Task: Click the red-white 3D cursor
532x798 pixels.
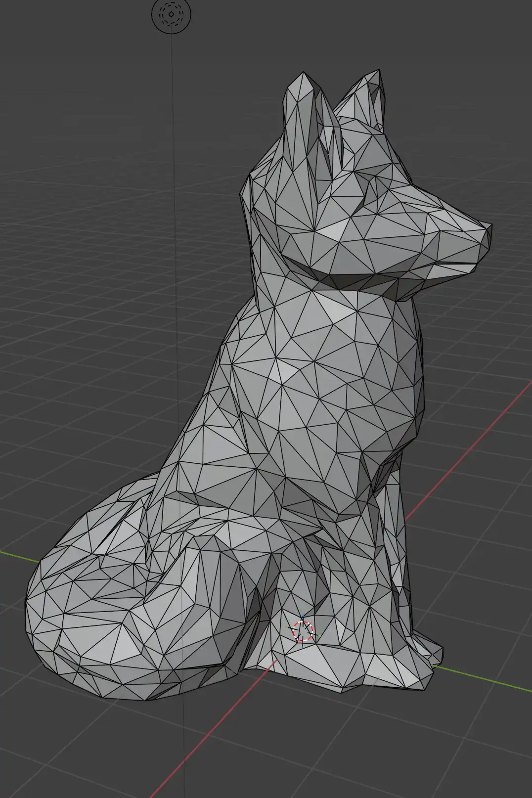Action: point(303,631)
